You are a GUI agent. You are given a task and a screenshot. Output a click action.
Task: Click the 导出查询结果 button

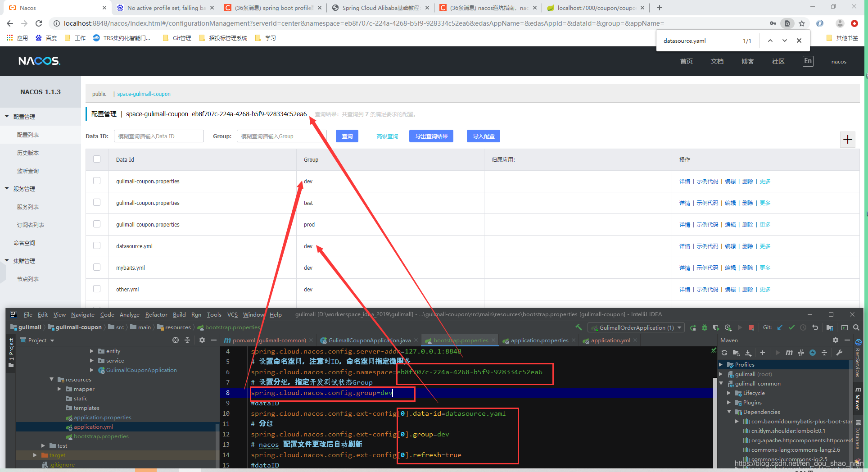pos(431,136)
